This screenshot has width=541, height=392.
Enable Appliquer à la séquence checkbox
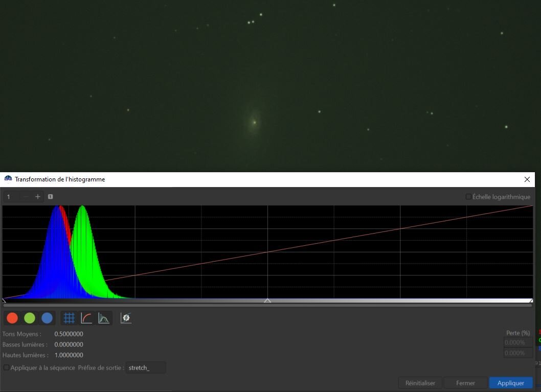click(6, 367)
